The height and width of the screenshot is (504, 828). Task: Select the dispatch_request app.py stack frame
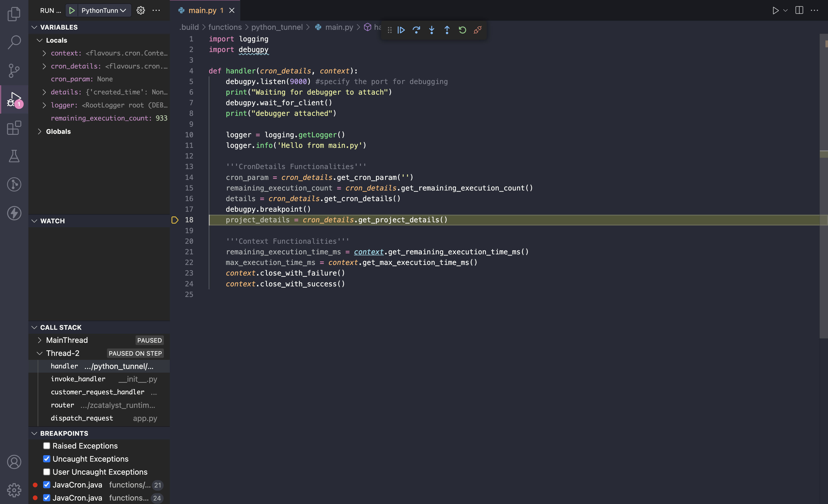point(101,418)
